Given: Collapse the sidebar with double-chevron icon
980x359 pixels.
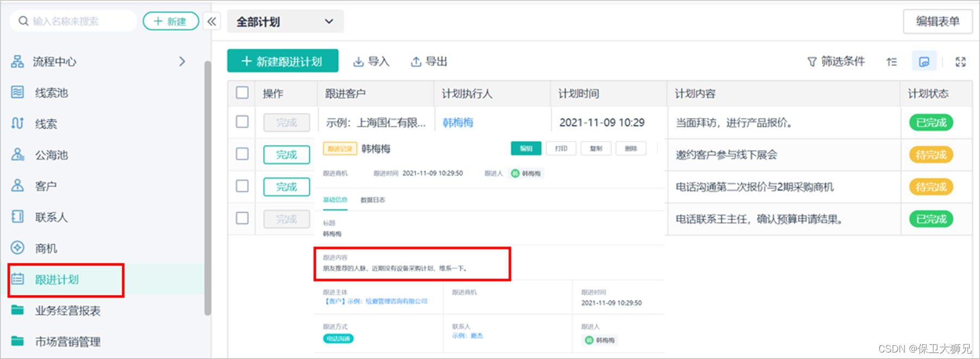Looking at the screenshot, I should tap(211, 22).
